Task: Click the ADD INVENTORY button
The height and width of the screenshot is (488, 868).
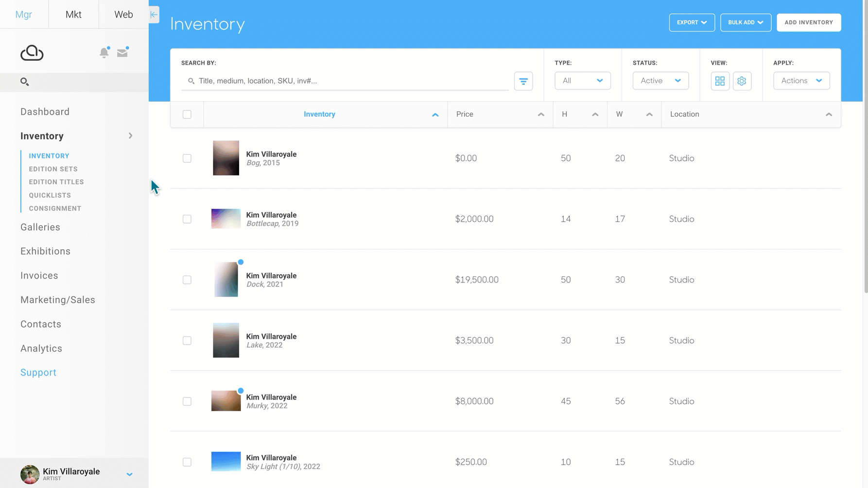Action: (x=809, y=22)
